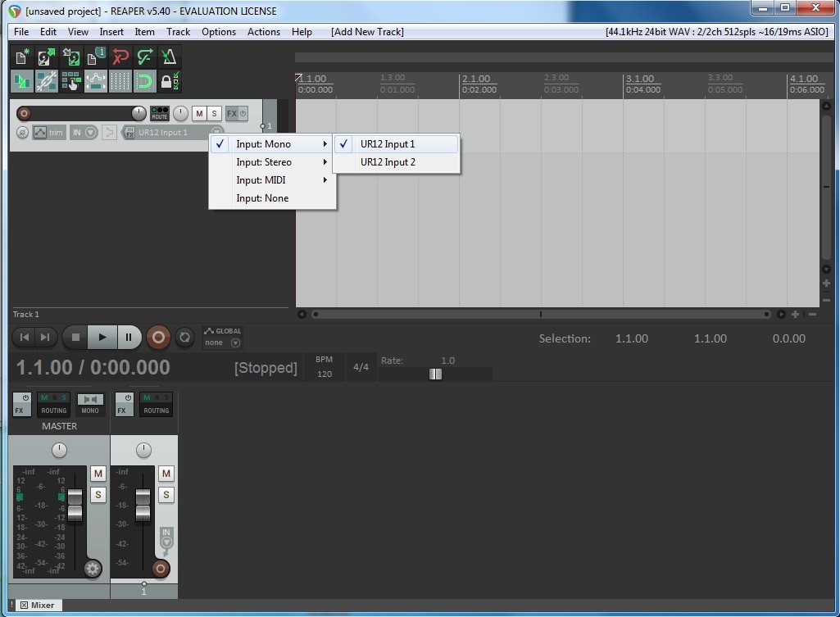
Task: Open Master ROUTING button in mixer
Action: [53, 405]
